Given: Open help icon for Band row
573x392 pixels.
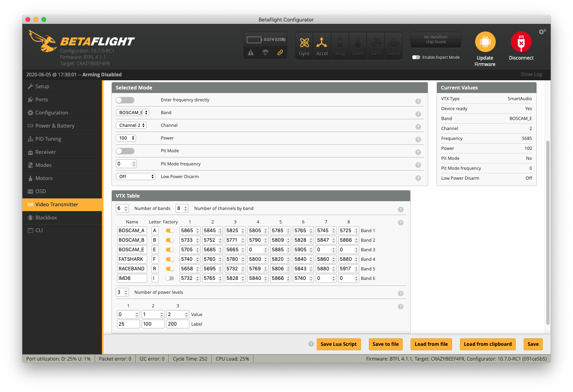Looking at the screenshot, I should pyautogui.click(x=418, y=114).
